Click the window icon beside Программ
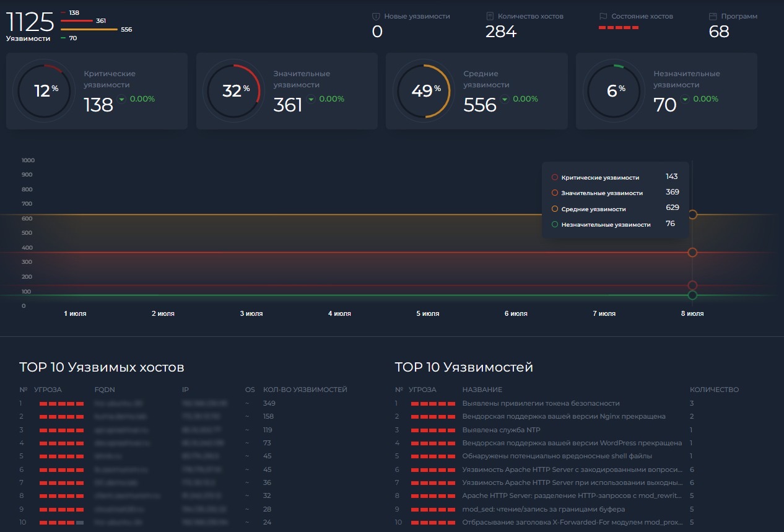 click(713, 17)
